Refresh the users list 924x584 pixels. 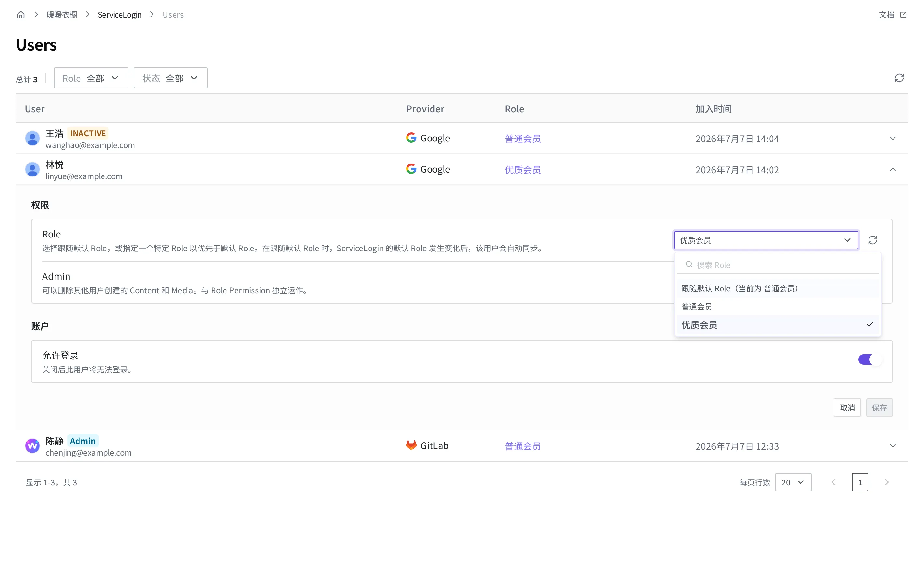point(899,78)
